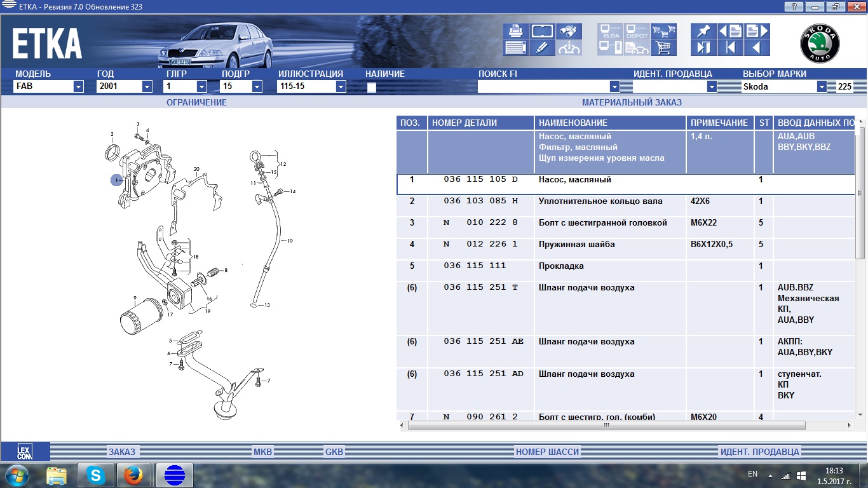Open Skype from the taskbar

pyautogui.click(x=96, y=475)
